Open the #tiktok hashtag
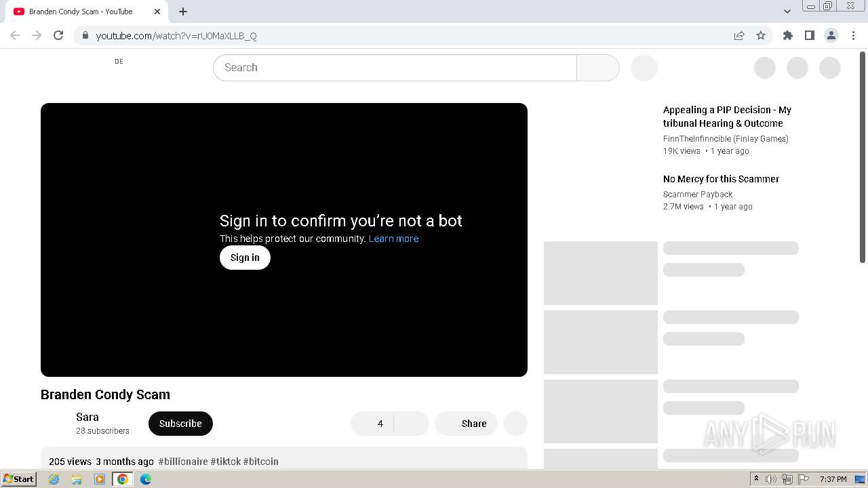Screen dimensions: 868x488 click(x=225, y=462)
